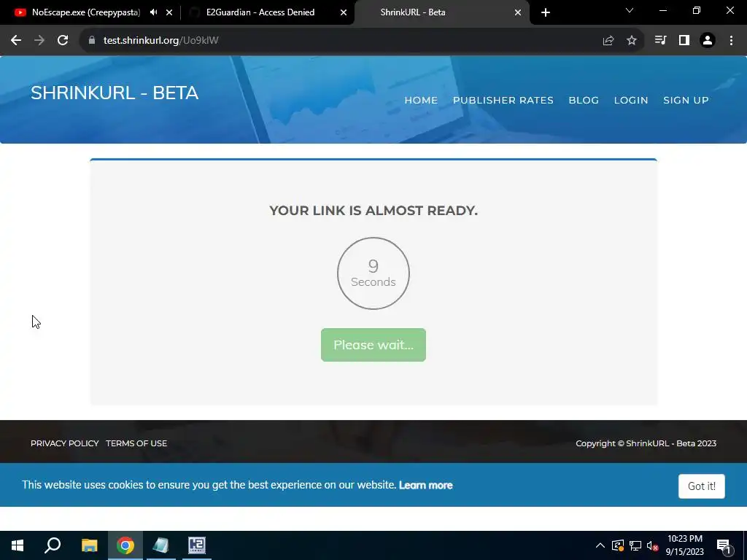747x560 pixels.
Task: Expand the tab search chevron
Action: [630, 10]
